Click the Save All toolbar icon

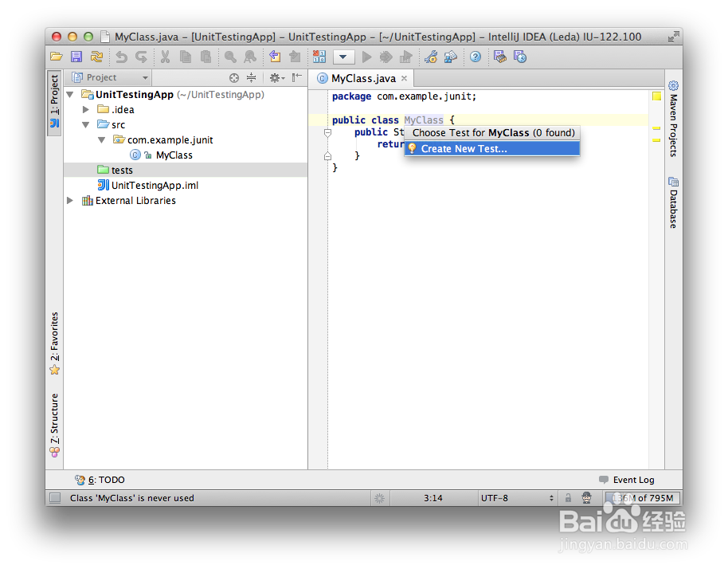[x=75, y=57]
